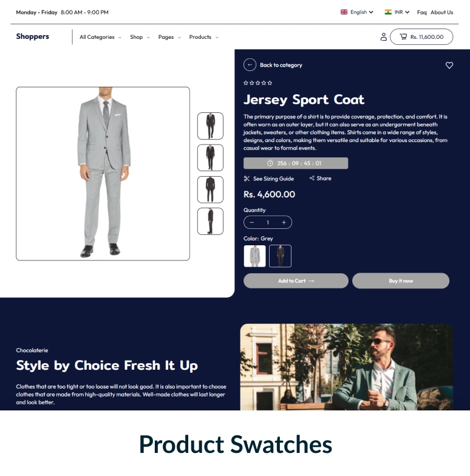The height and width of the screenshot is (476, 470).
Task: Open the See Sizing Guide scissors link
Action: click(x=268, y=178)
